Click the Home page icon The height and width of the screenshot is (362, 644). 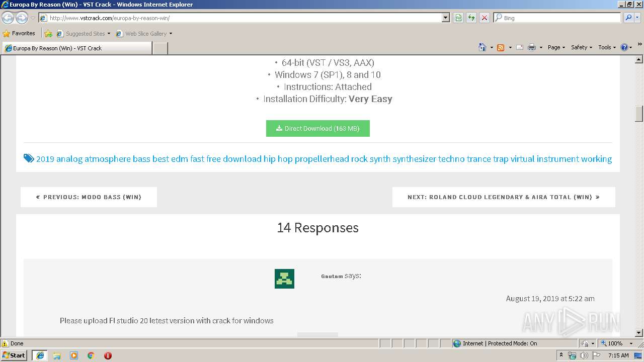[x=482, y=47]
